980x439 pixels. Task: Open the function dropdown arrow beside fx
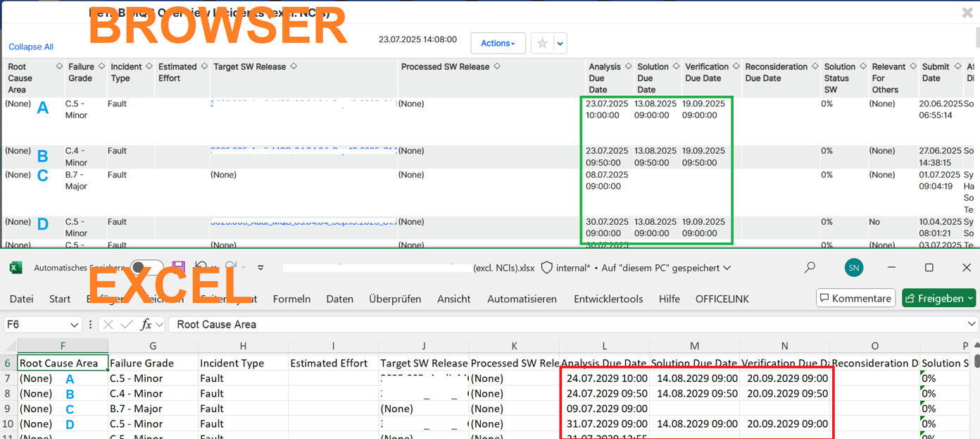160,324
